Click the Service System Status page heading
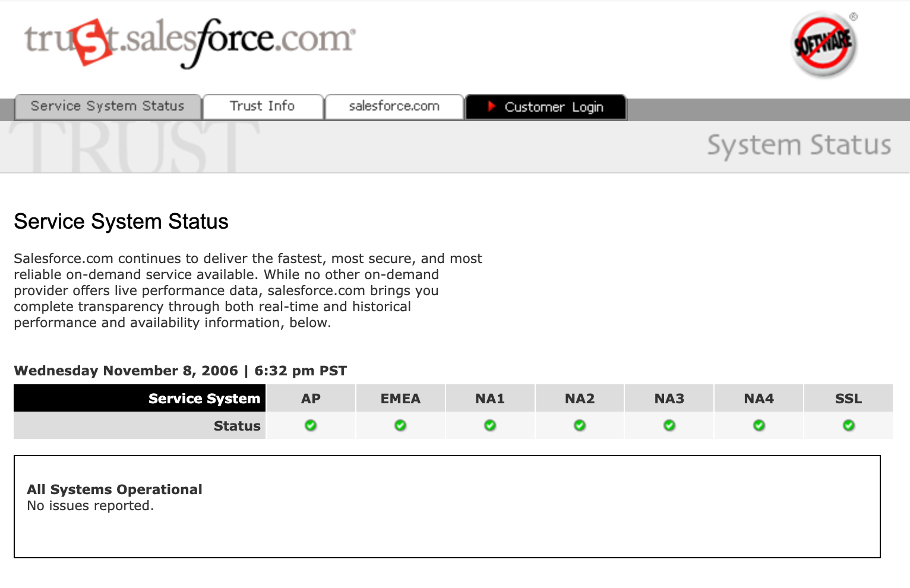This screenshot has width=910, height=588. coord(121,222)
